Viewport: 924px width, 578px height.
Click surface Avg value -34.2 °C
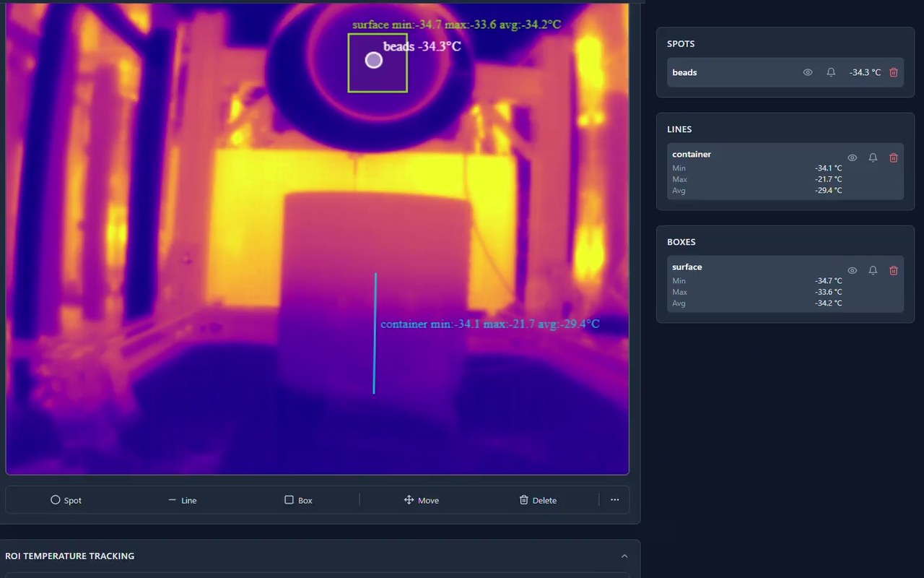point(829,303)
